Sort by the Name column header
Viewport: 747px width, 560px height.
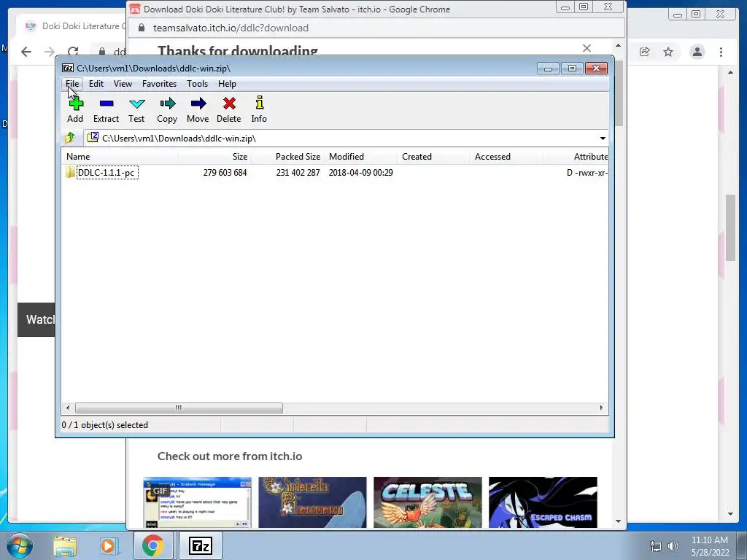coord(120,157)
